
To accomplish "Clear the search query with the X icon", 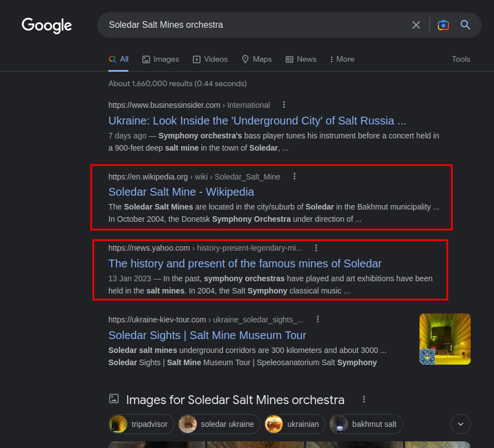I will 416,25.
